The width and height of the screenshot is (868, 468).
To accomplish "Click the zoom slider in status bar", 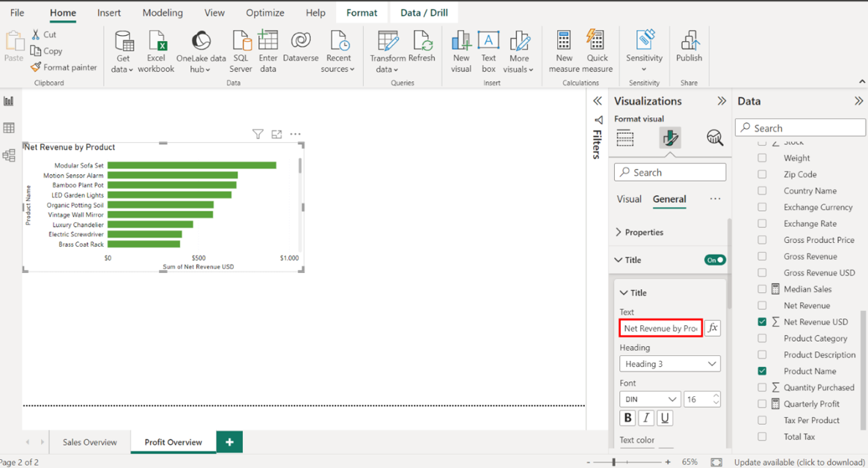I will (614, 463).
